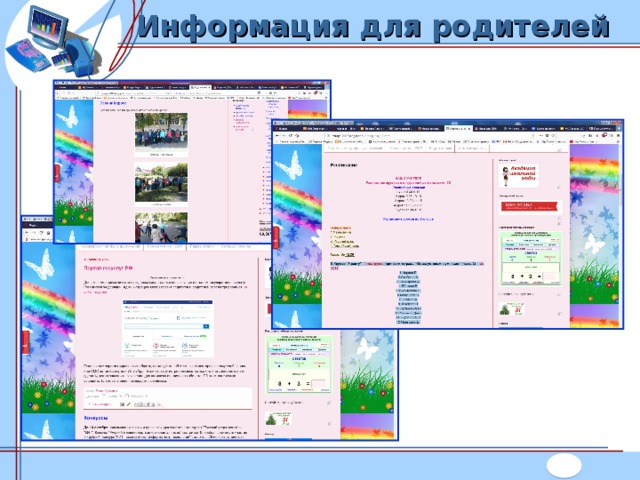Click the Gosuslugi portal screenshot in bottom-left window

[168, 330]
